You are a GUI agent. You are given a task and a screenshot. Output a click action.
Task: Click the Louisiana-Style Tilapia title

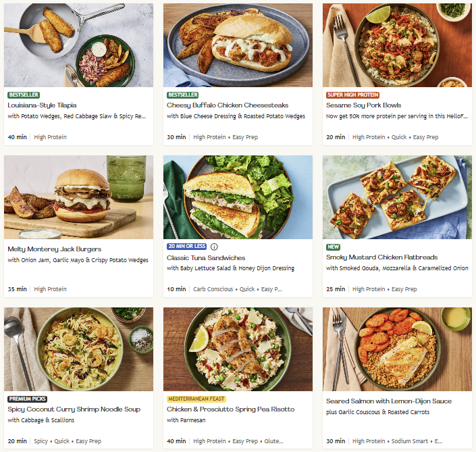point(42,105)
